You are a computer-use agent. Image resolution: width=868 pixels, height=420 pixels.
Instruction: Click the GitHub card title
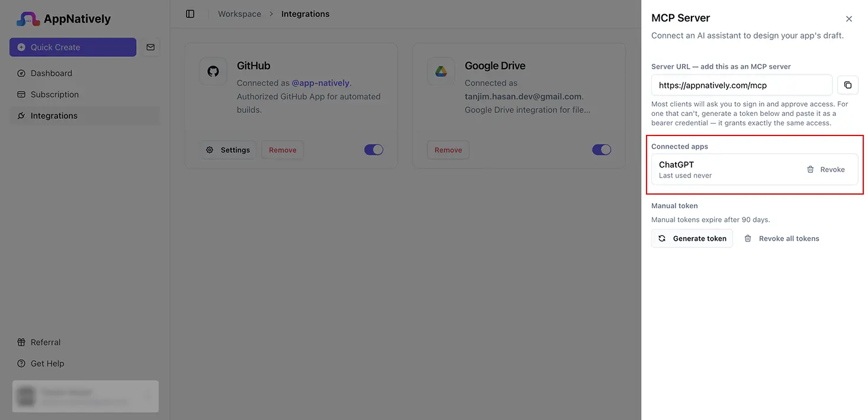(x=253, y=66)
